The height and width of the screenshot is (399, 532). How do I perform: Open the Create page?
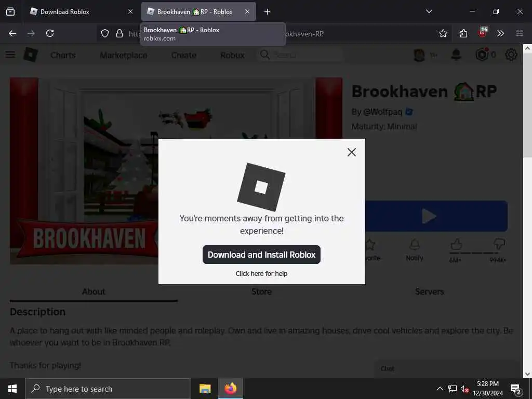[183, 55]
